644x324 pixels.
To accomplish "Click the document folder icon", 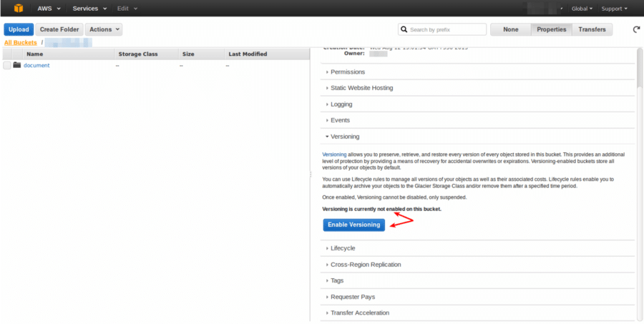I will pyautogui.click(x=17, y=65).
